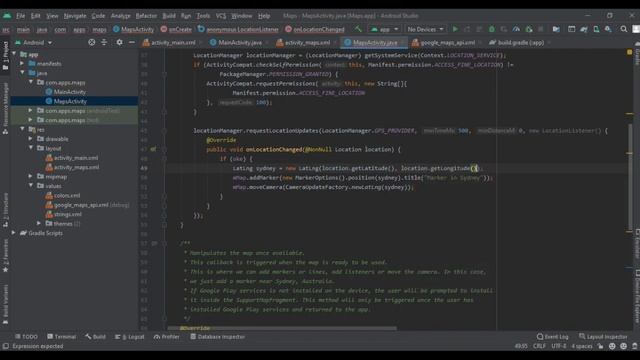The height and width of the screenshot is (360, 640).
Task: Click the editor horizontal scrollbar
Action: [x=282, y=328]
